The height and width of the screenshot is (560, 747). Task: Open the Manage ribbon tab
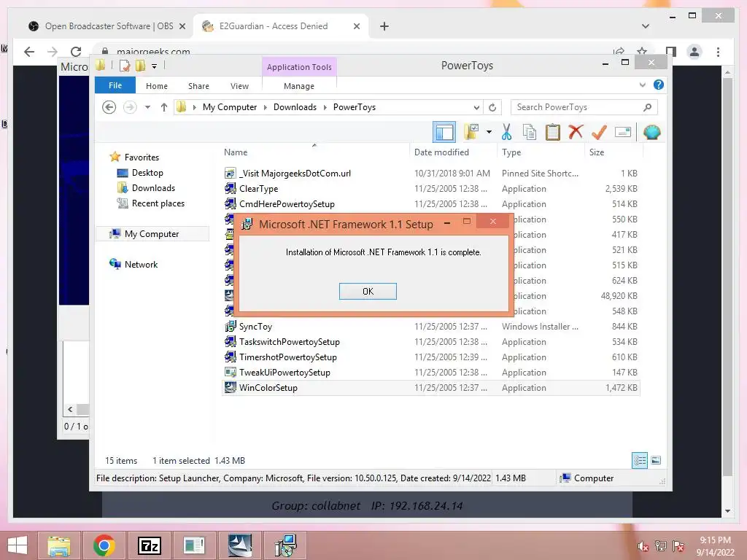coord(298,86)
